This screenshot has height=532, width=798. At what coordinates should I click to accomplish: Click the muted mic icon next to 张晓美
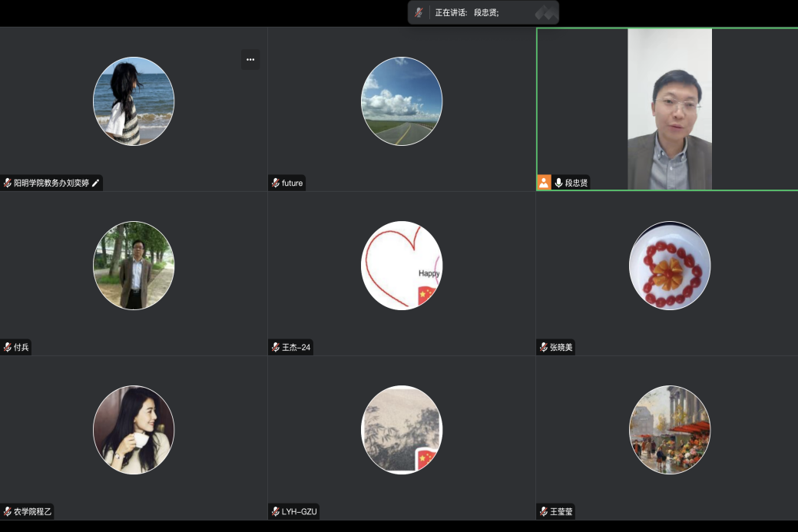544,348
